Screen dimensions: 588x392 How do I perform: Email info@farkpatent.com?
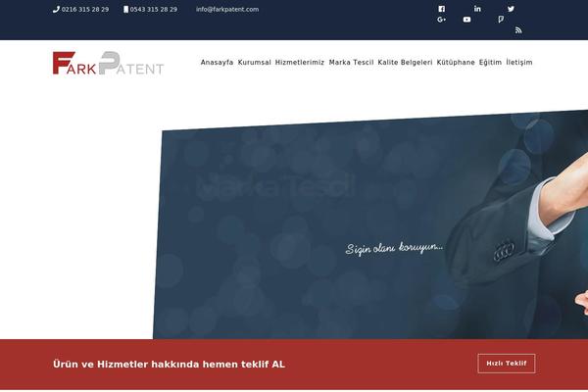click(x=227, y=10)
